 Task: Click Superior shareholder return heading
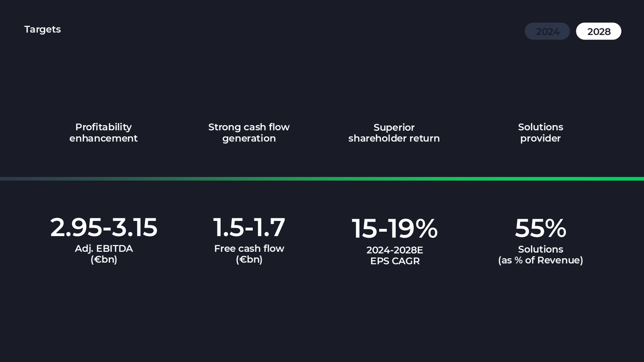pyautogui.click(x=394, y=133)
